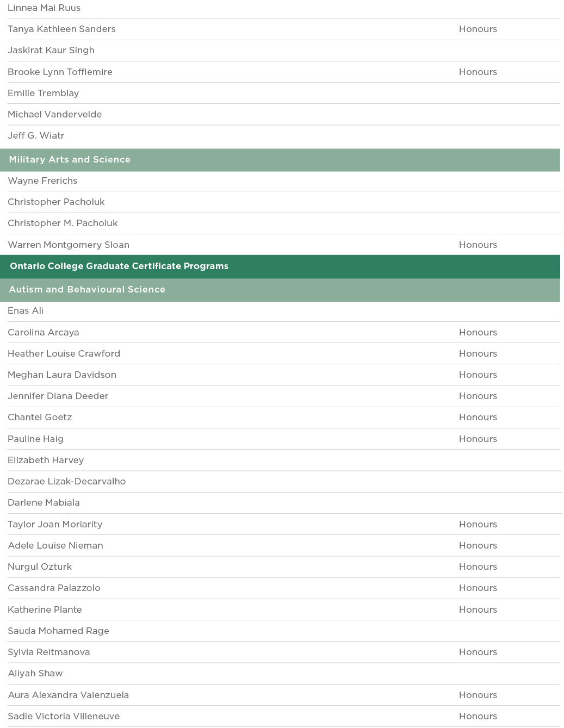Image resolution: width=564 pixels, height=728 pixels.
Task: Click on Taylor Joan Moriarity
Action: click(x=55, y=525)
